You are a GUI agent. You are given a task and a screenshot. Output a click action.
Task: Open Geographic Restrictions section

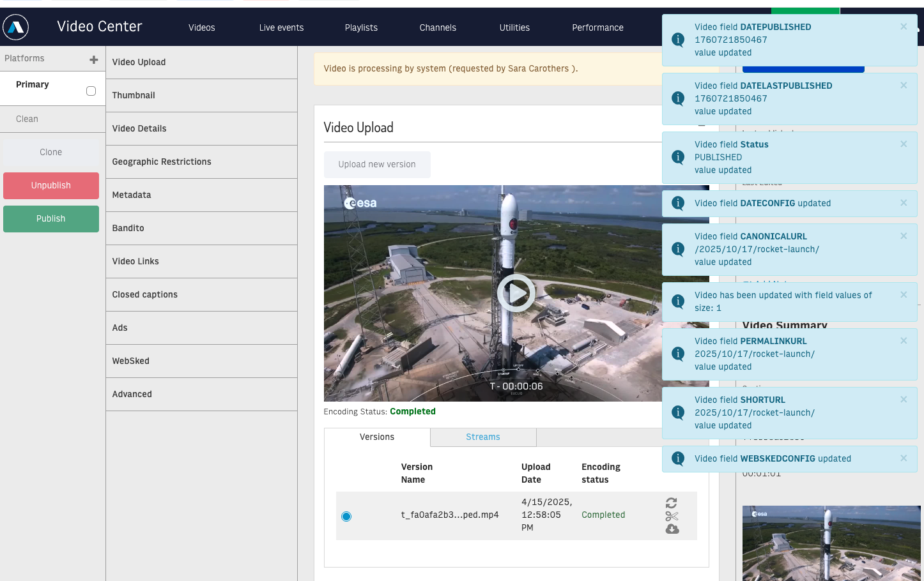click(201, 162)
